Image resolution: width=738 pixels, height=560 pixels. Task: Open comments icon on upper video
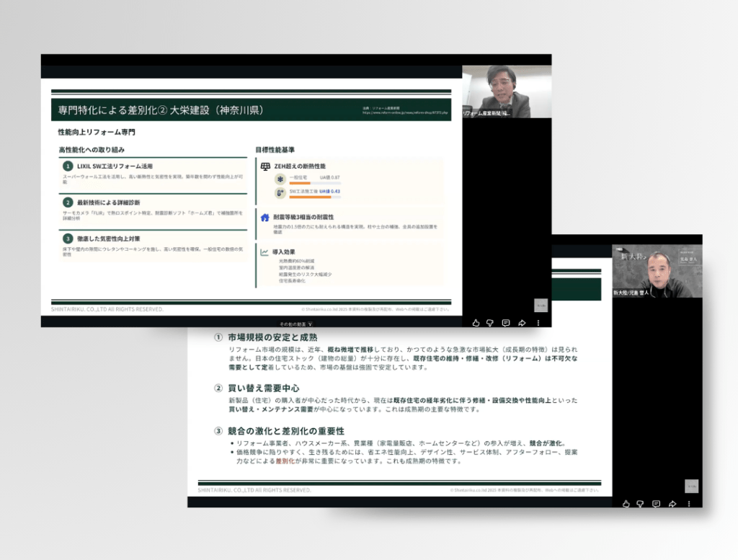click(506, 323)
